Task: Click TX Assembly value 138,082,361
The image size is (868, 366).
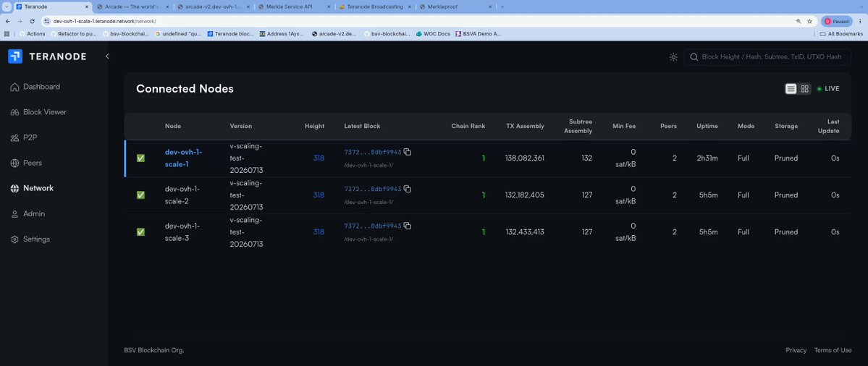Action: click(x=525, y=158)
